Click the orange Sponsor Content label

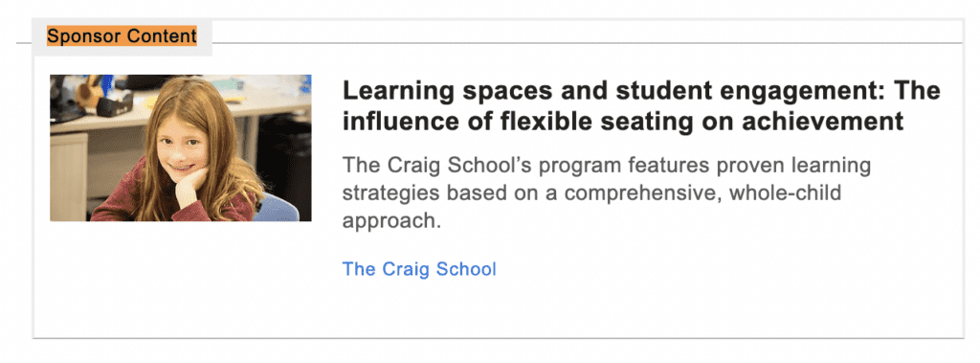(122, 36)
